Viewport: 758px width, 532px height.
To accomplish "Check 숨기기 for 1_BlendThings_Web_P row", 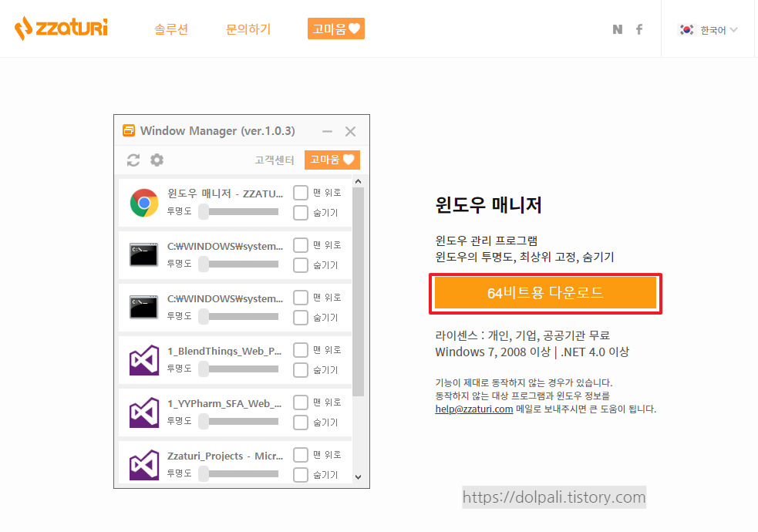I will pos(301,370).
